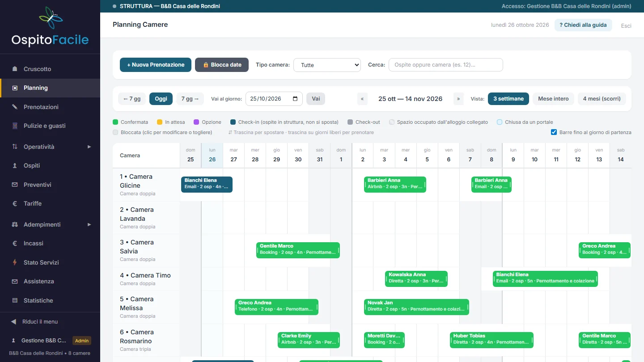
Task: Open Gentile Marco booking in Camera Salvia
Action: [x=298, y=250]
